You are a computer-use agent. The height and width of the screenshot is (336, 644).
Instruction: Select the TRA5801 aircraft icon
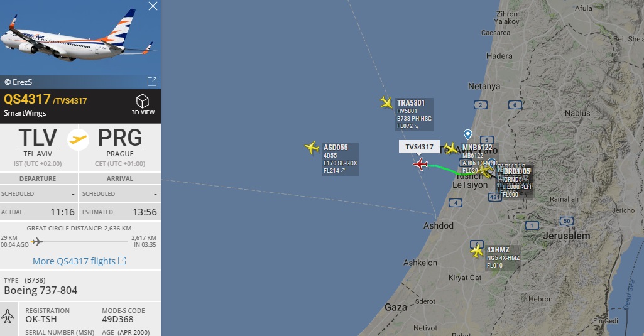coord(386,102)
